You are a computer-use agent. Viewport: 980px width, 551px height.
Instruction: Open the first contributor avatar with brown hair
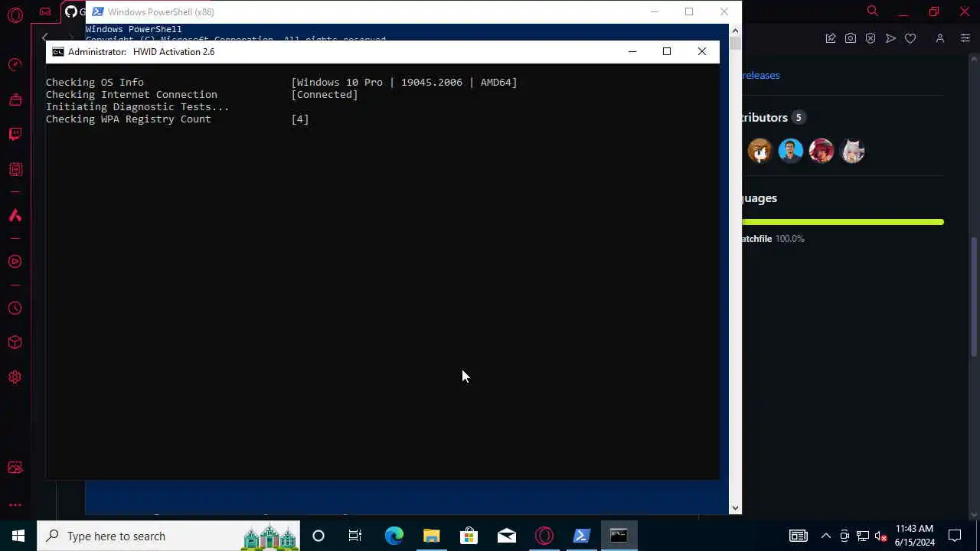[759, 151]
